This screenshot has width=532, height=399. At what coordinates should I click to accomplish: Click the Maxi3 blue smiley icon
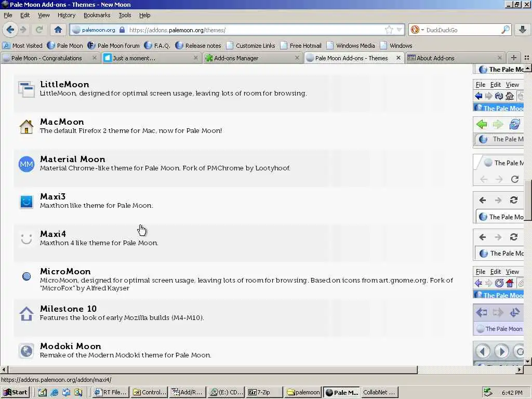point(26,202)
